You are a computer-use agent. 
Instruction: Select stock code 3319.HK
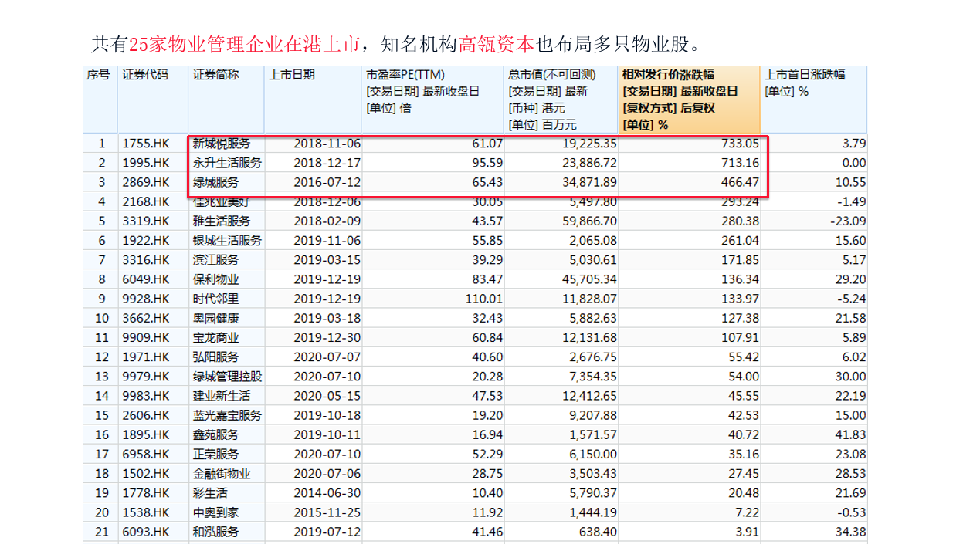(x=145, y=221)
